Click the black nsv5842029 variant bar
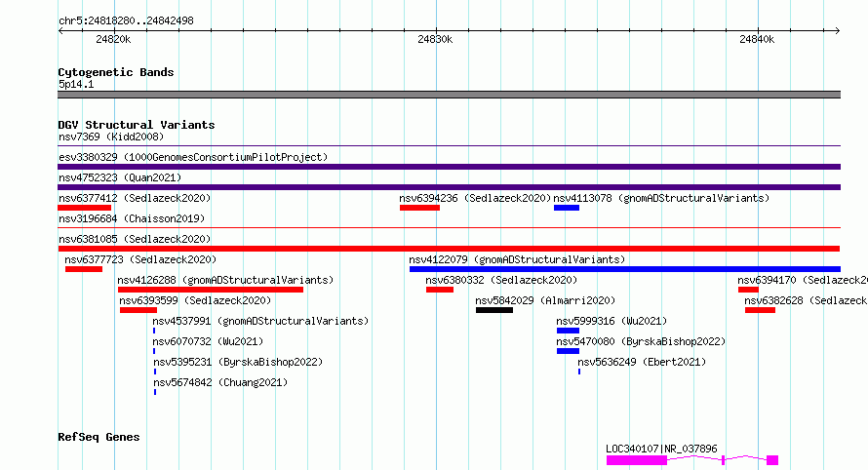868x470 pixels. (x=494, y=310)
